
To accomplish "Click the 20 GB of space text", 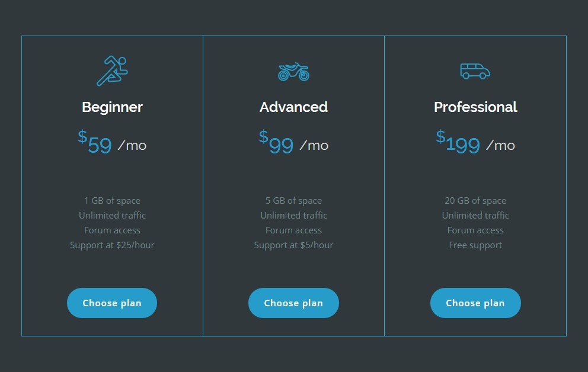I will (x=475, y=200).
